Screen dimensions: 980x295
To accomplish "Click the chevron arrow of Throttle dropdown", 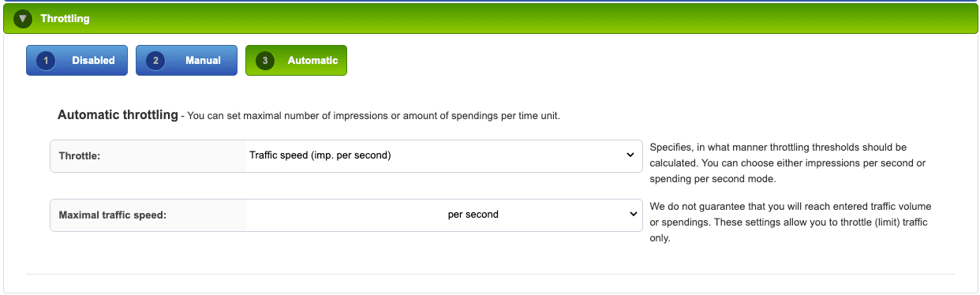I will point(630,155).
